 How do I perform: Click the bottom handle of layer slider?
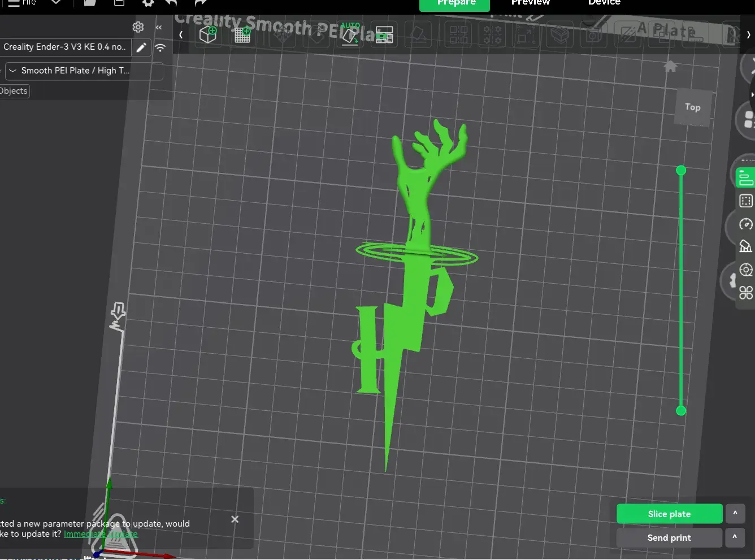point(681,410)
